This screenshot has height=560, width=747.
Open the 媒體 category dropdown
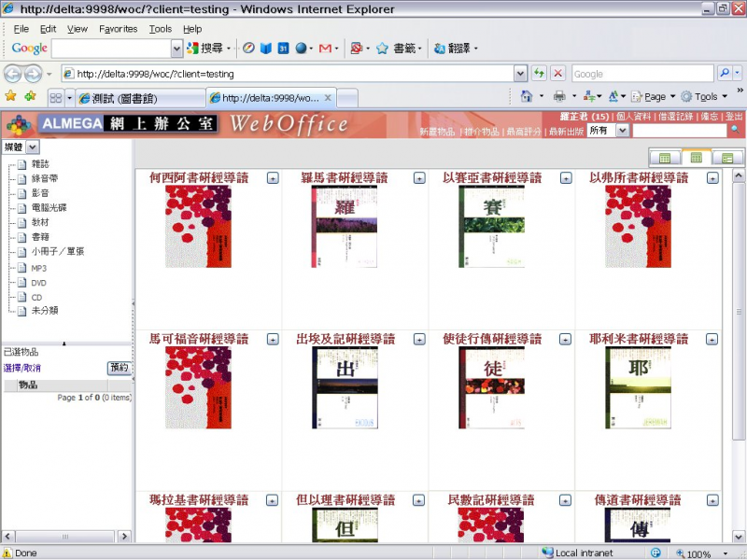33,147
